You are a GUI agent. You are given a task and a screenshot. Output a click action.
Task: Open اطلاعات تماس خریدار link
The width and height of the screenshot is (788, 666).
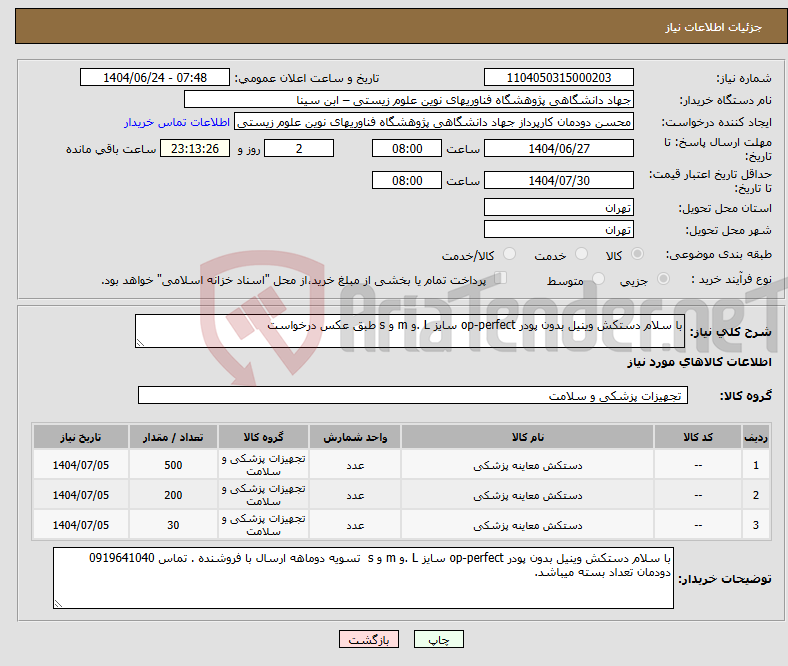coord(177,122)
